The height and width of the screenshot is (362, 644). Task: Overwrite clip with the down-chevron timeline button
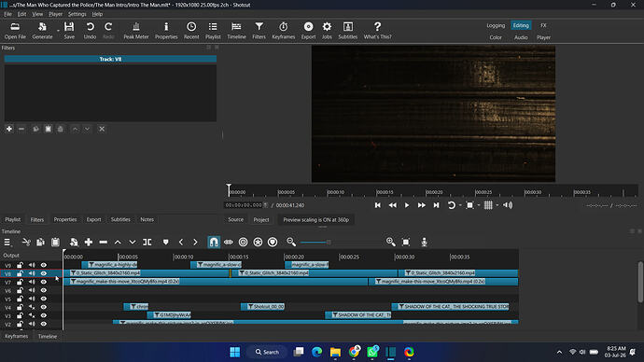[133, 243]
